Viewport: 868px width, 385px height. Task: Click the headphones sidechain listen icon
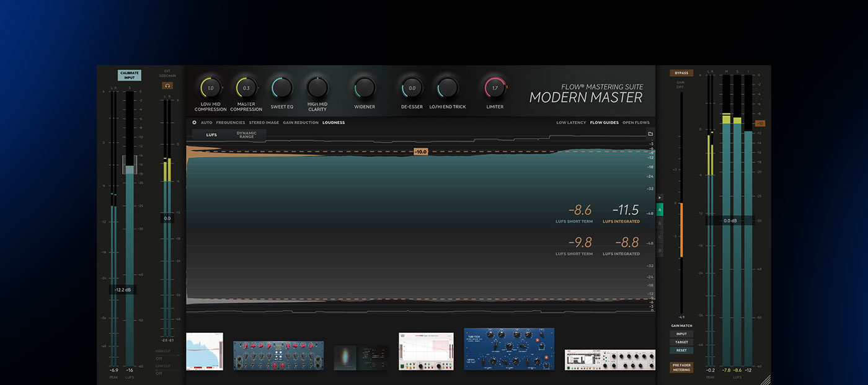[167, 86]
